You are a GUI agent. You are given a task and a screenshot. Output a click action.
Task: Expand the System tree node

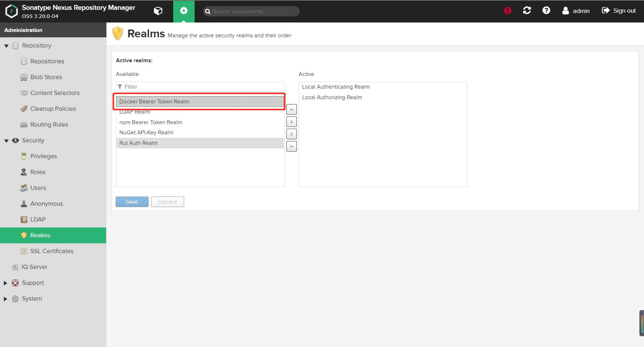pos(6,299)
